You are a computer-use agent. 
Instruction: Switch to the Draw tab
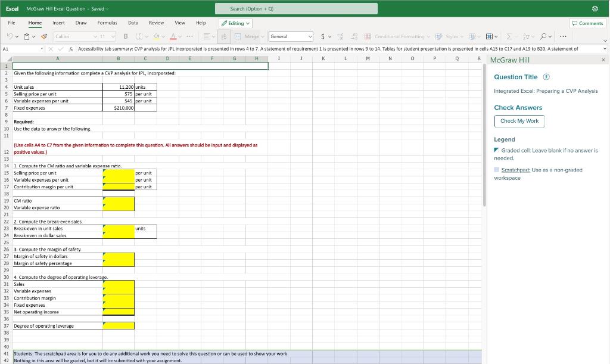click(x=81, y=23)
